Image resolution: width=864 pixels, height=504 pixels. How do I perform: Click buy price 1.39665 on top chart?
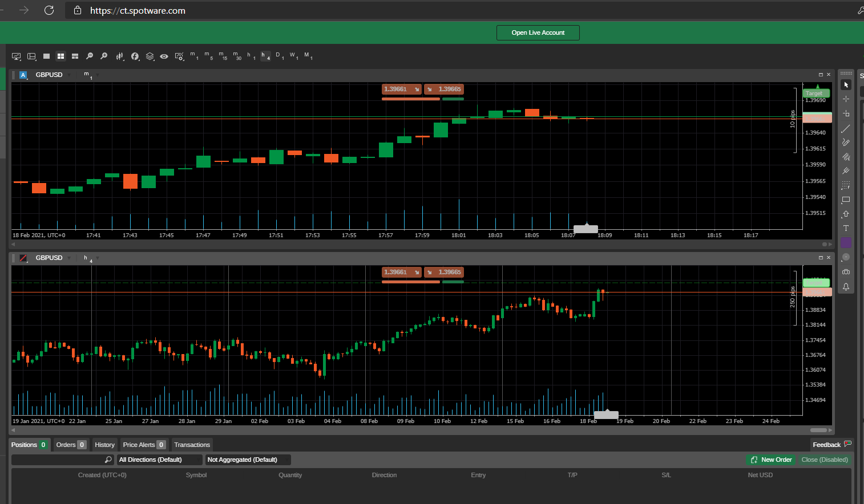point(443,89)
